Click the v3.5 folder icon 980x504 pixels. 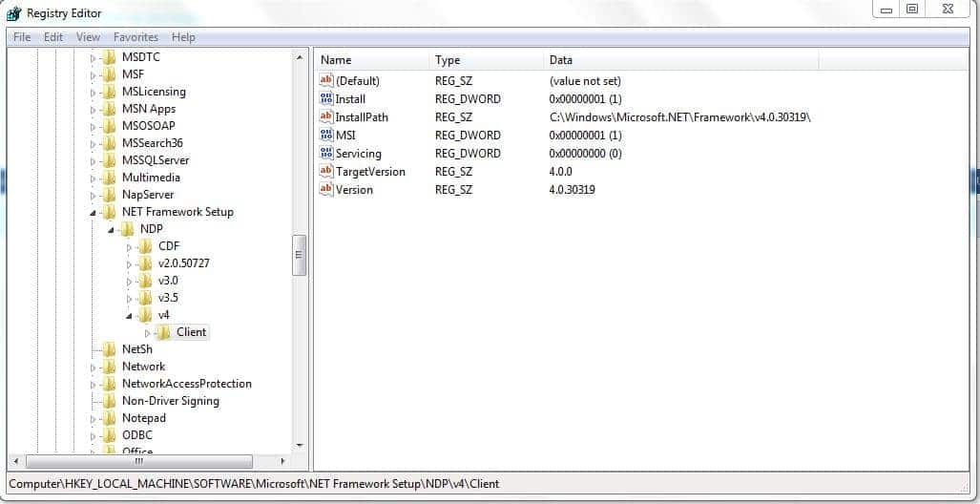pos(146,298)
